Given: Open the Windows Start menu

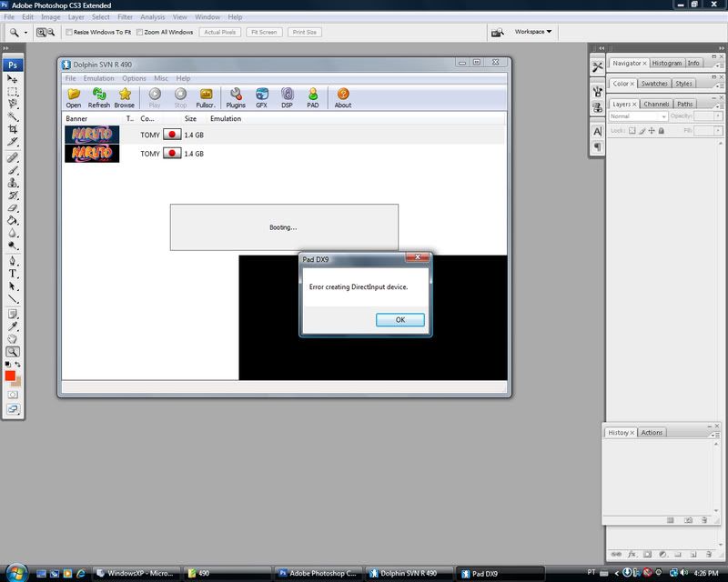Looking at the screenshot, I should tap(16, 573).
